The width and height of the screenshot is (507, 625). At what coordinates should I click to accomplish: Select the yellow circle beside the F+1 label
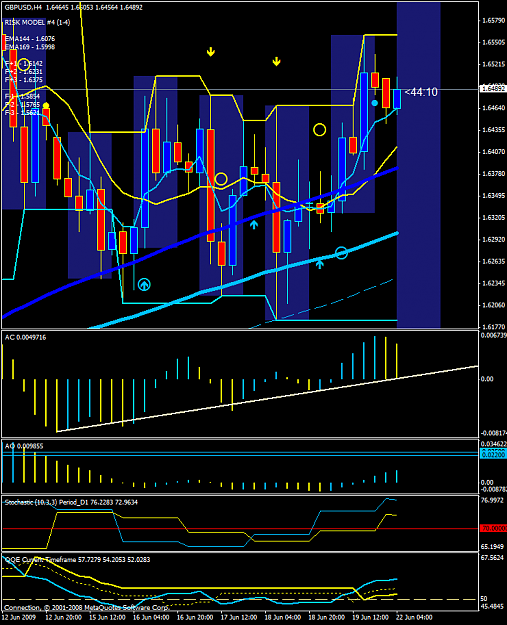[24, 64]
